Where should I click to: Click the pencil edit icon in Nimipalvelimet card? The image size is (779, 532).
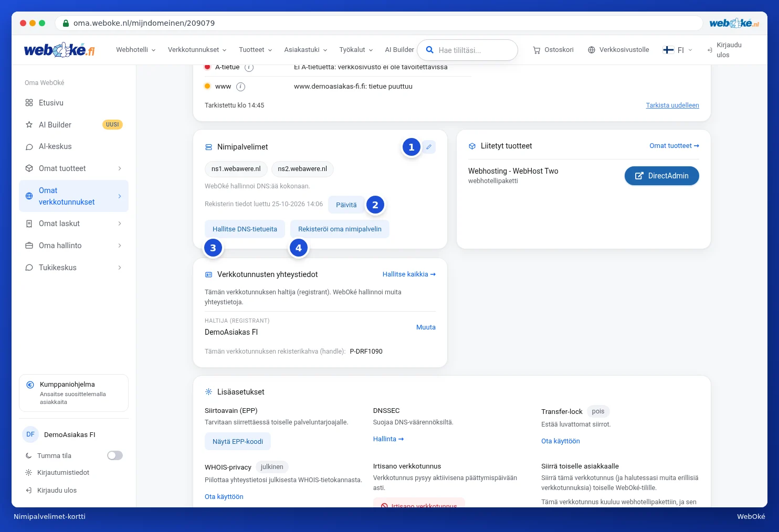click(429, 147)
